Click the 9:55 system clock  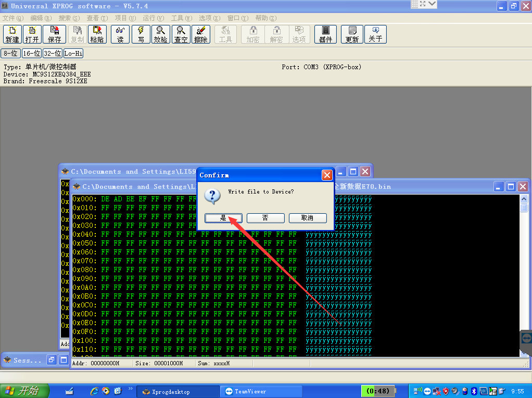tap(517, 391)
